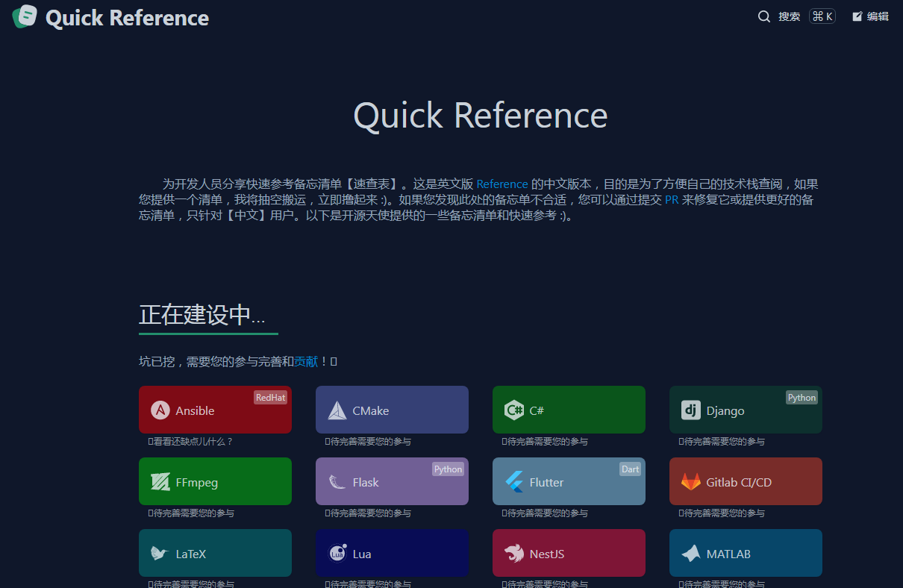
Task: Click the CMake triangle icon
Action: point(337,410)
